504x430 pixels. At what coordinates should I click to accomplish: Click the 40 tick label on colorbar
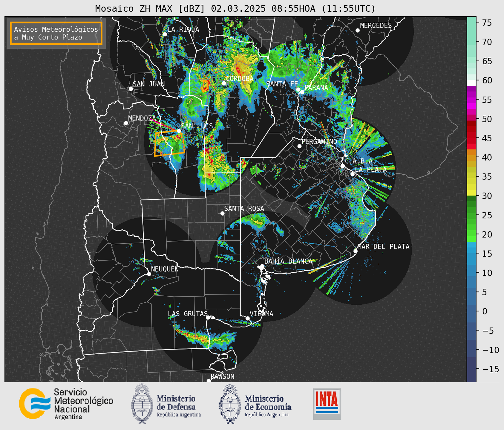pyautogui.click(x=487, y=157)
